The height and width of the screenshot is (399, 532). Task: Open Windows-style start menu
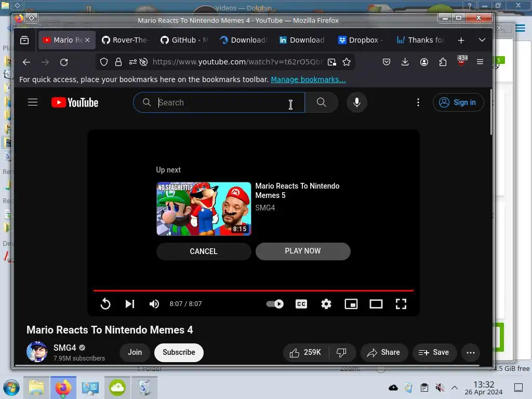click(x=11, y=388)
